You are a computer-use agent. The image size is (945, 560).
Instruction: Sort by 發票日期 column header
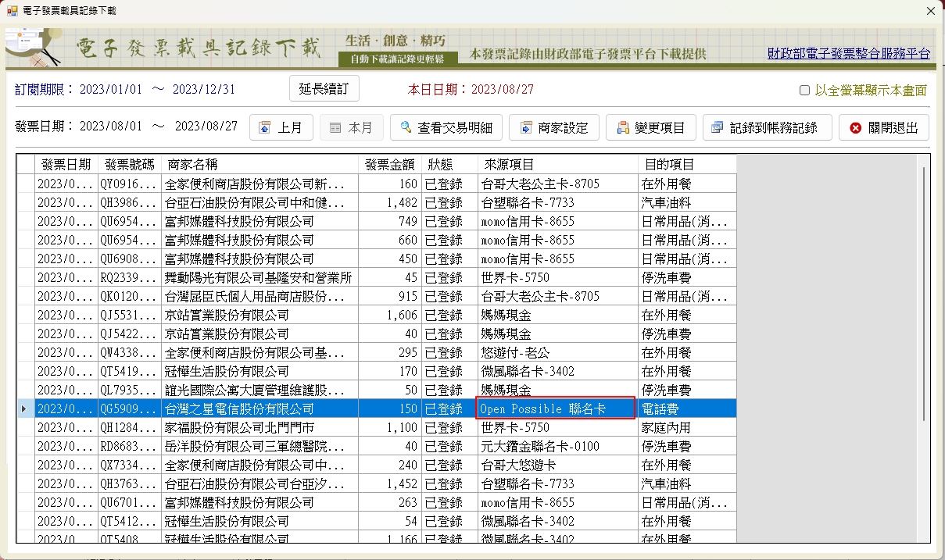tap(66, 165)
